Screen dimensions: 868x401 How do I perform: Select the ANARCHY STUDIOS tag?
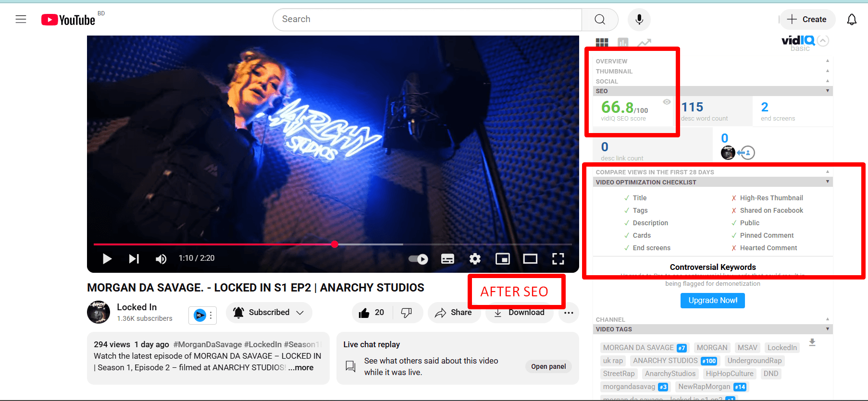point(675,361)
